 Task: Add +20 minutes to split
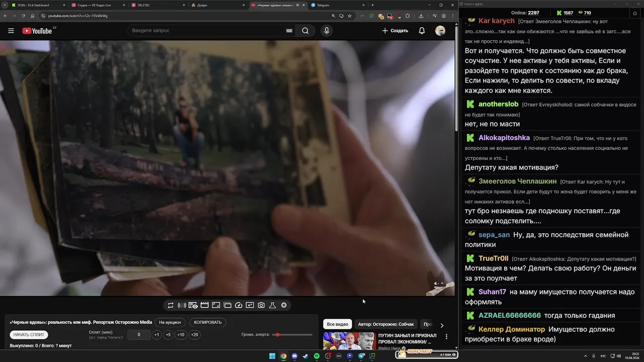click(x=194, y=335)
